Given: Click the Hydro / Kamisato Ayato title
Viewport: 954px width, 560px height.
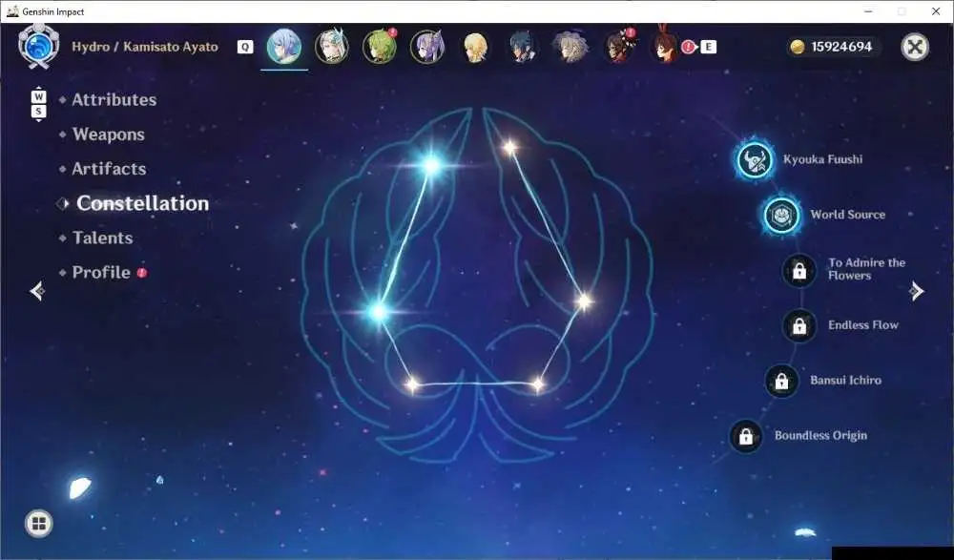Looking at the screenshot, I should coord(145,47).
